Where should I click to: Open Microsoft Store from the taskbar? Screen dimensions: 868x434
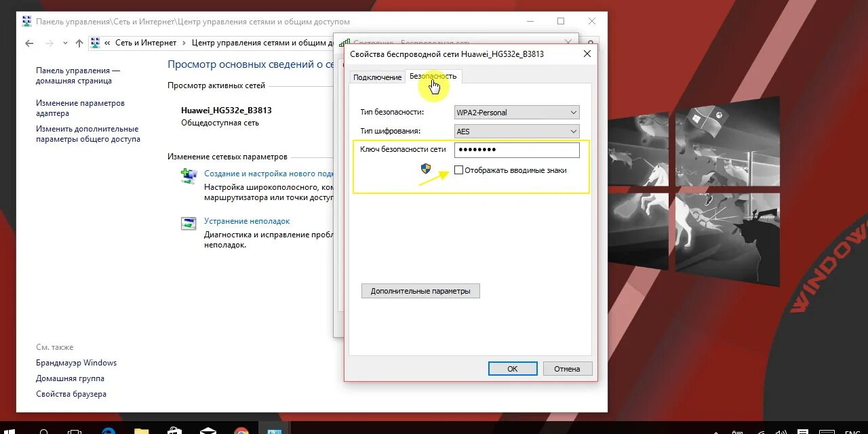[175, 431]
